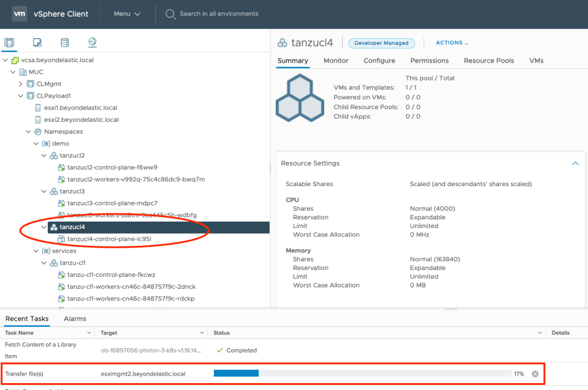Open the ACTIONS menu for tanzucl4

click(x=452, y=43)
